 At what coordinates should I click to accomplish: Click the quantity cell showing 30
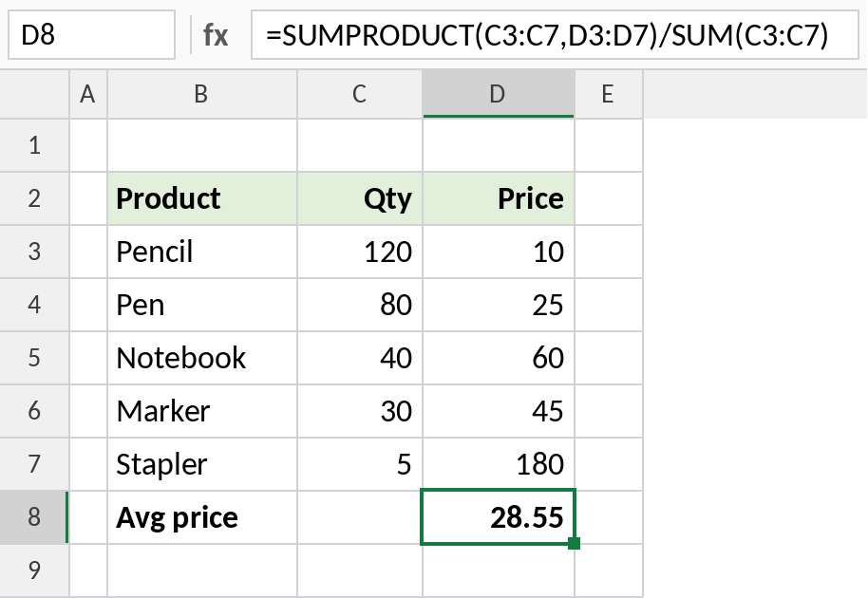[x=360, y=410]
